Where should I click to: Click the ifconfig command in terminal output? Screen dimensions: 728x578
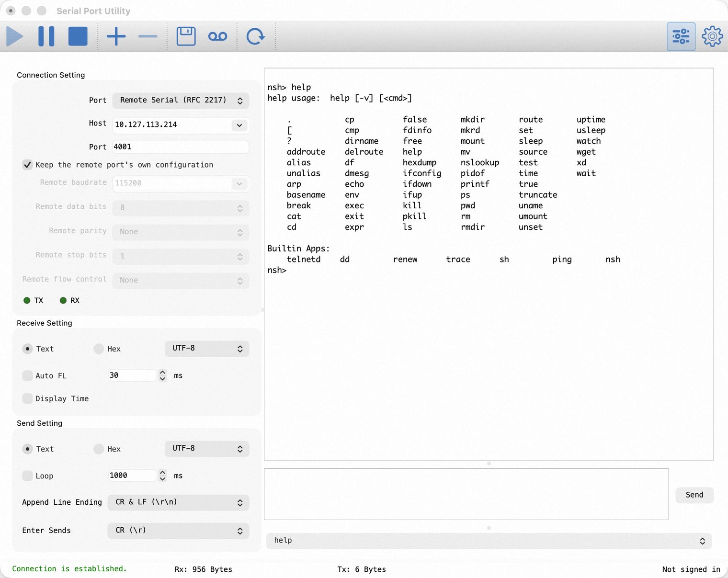click(x=422, y=173)
